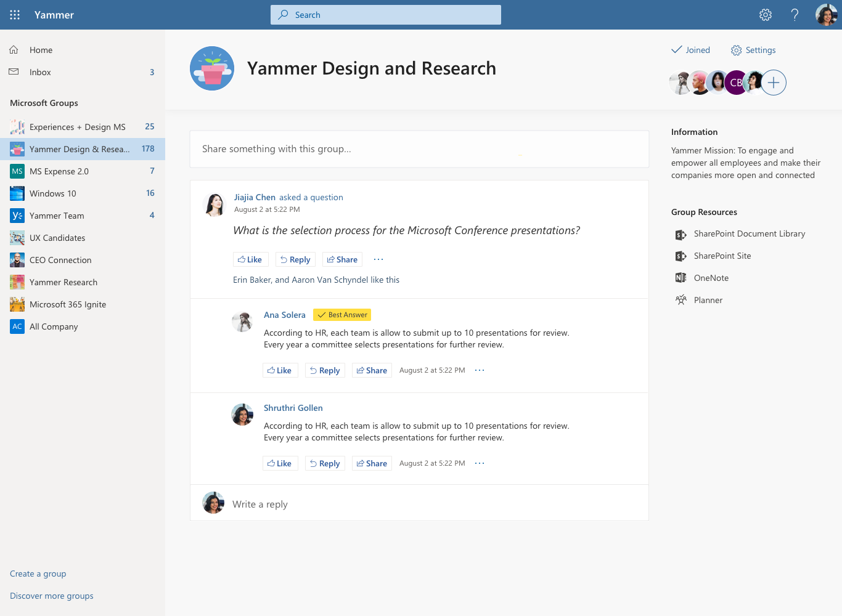Image resolution: width=842 pixels, height=616 pixels.
Task: Click the Yammer title in header
Action: point(54,15)
